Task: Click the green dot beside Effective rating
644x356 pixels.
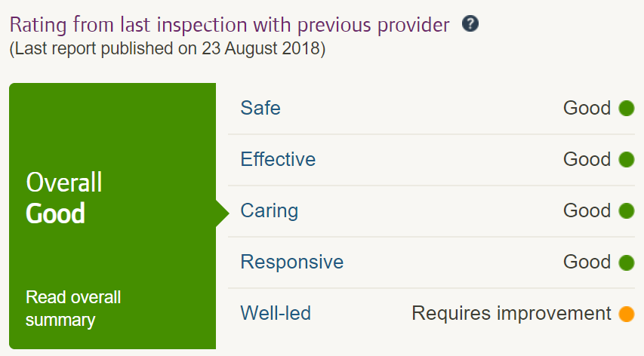Action: point(627,160)
